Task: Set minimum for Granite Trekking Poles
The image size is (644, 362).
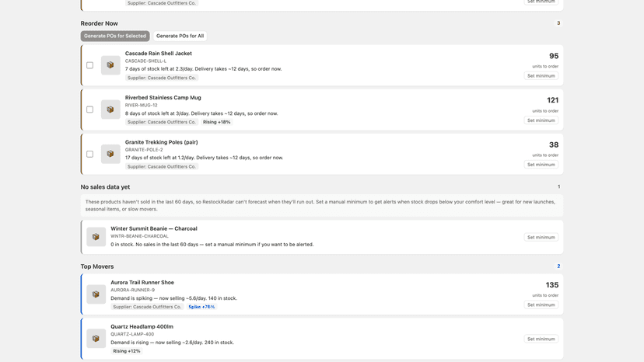Action: click(x=541, y=165)
